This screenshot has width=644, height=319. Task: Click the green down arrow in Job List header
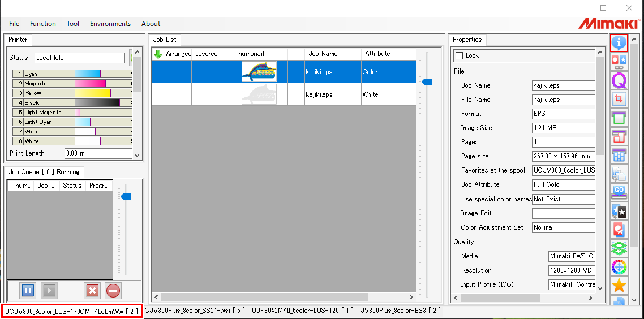coord(158,54)
